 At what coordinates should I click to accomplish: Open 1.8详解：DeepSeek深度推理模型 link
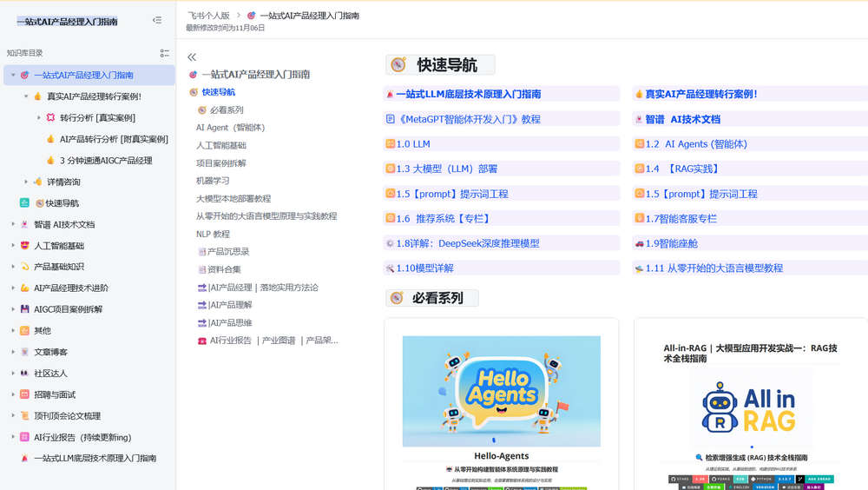[x=468, y=243]
